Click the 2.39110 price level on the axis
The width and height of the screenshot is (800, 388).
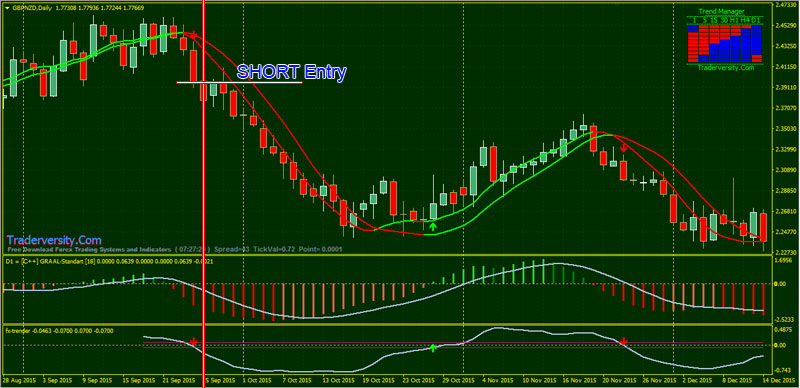point(786,87)
